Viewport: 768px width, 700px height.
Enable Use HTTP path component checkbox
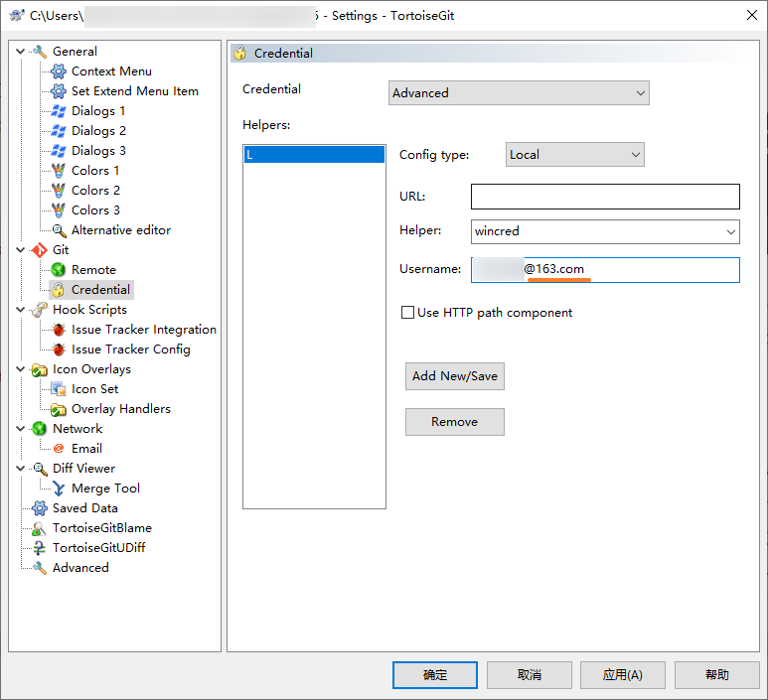(407, 313)
